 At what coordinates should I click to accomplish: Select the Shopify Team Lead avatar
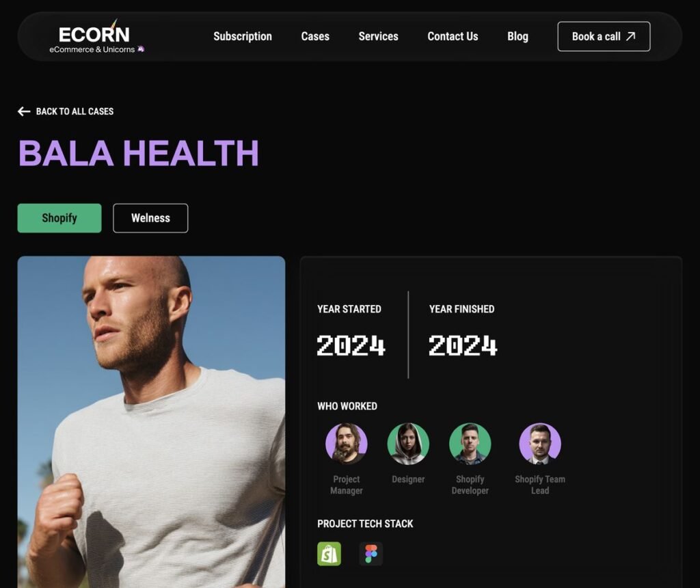[x=540, y=444]
